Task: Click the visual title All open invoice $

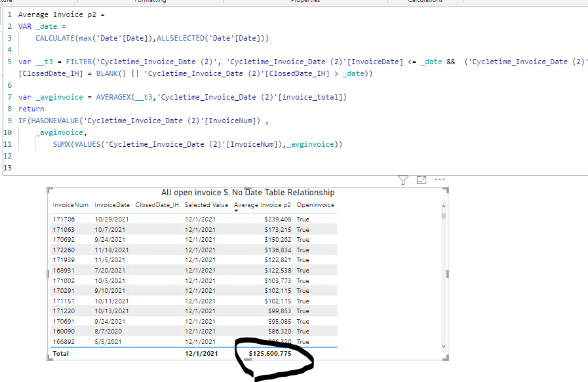Action: point(248,193)
